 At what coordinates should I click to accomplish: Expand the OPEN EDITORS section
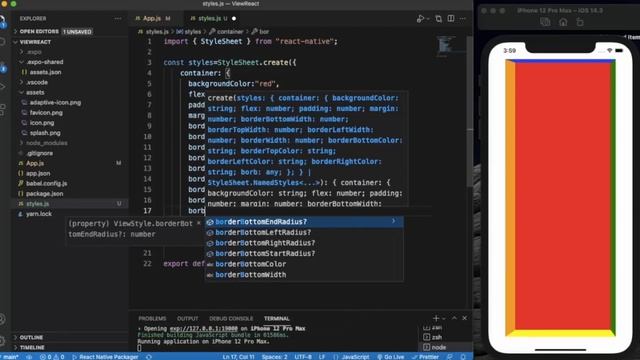(69, 31)
